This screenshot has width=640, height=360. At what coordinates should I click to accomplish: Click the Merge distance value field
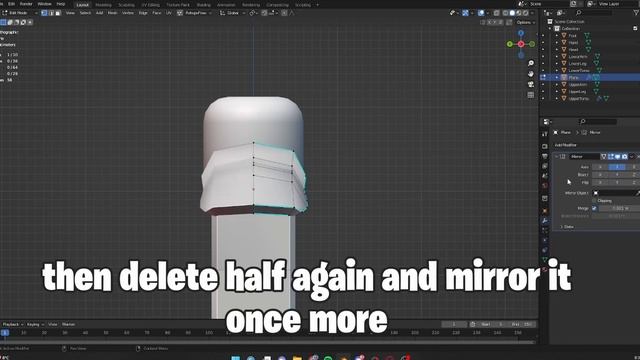619,208
